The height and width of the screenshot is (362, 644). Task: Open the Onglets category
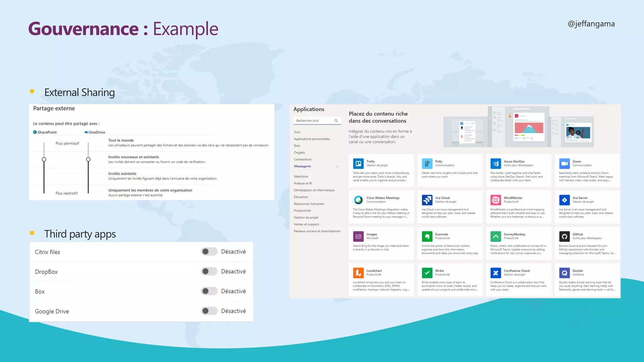pyautogui.click(x=299, y=153)
